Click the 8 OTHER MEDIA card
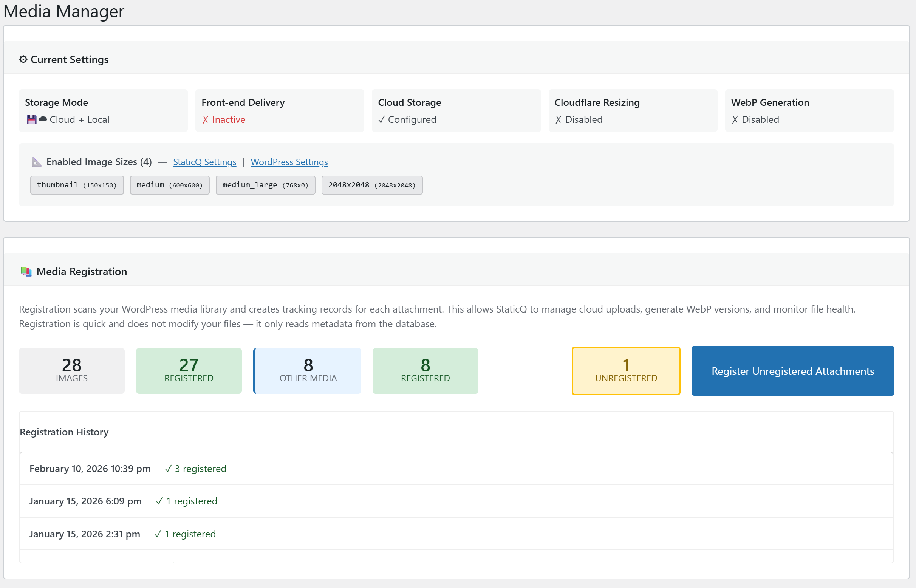 coord(307,371)
